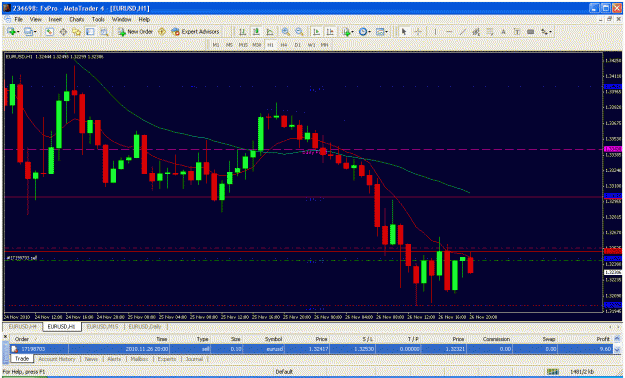This screenshot has width=625, height=378.
Task: Open the Mailbox terminal tab
Action: (139, 359)
